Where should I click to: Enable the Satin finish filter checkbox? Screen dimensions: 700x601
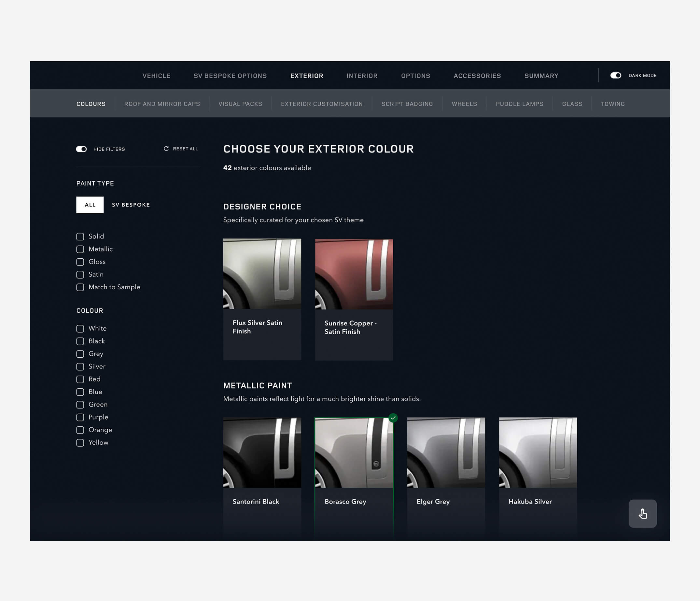pyautogui.click(x=80, y=275)
